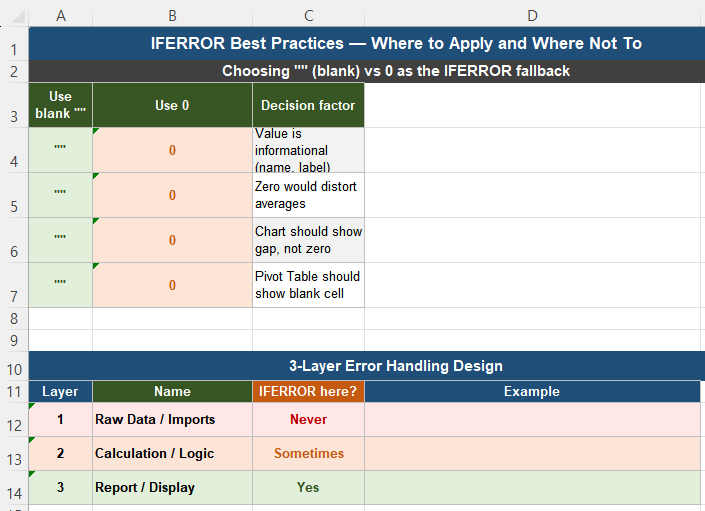Click the orange 0 cell in row 4
This screenshot has width=705, height=511.
172,150
